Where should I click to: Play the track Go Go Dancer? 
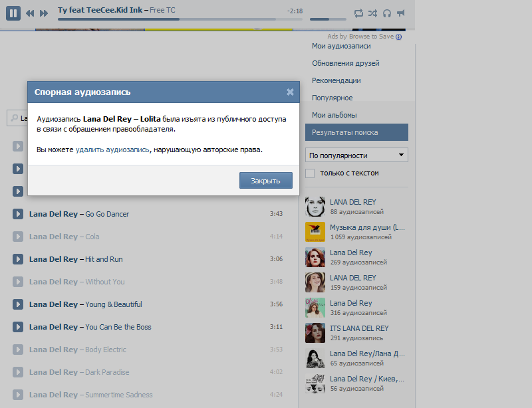[19, 214]
